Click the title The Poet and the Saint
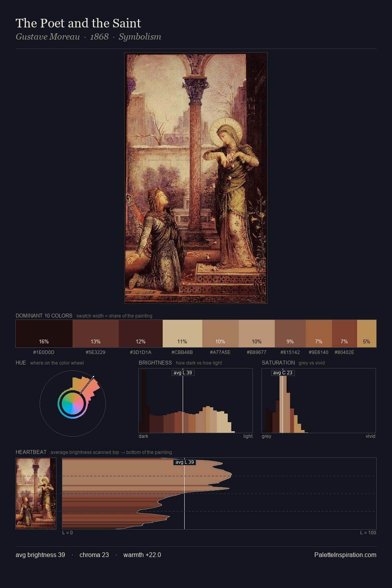Image resolution: width=392 pixels, height=588 pixels. (x=78, y=23)
